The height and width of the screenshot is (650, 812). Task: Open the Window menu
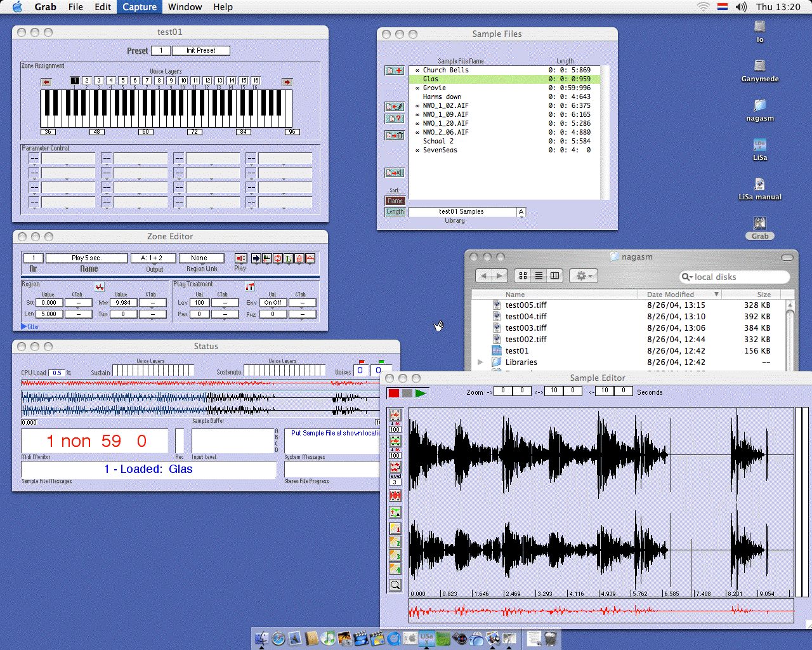(185, 7)
